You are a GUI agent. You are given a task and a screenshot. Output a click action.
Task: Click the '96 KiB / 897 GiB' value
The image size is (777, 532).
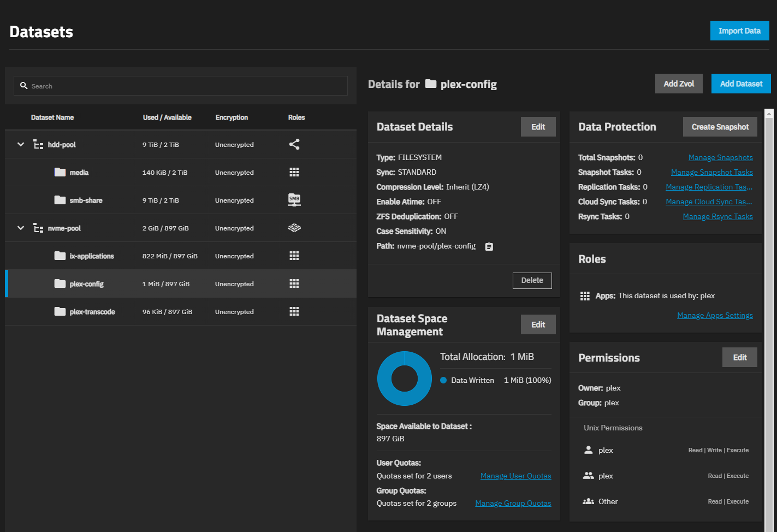(167, 312)
